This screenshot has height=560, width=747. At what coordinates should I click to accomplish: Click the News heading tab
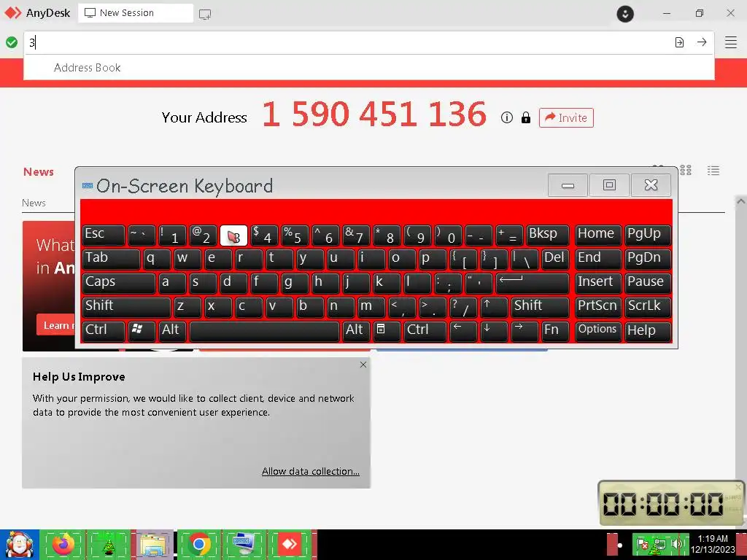tap(39, 172)
